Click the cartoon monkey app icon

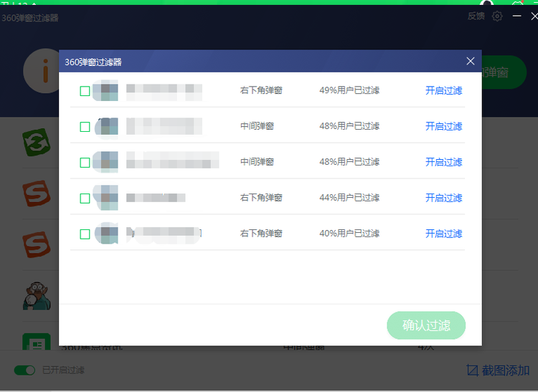(36, 294)
